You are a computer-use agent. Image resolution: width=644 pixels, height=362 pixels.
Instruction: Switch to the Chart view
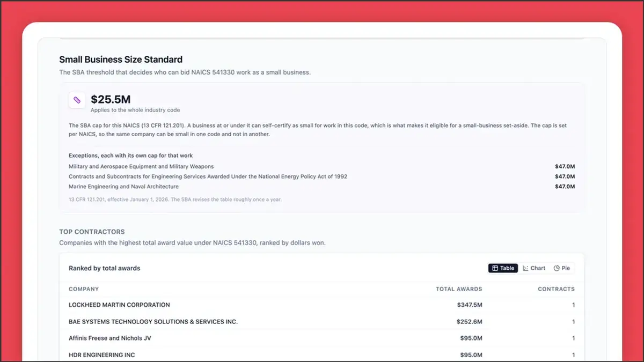[x=534, y=268]
